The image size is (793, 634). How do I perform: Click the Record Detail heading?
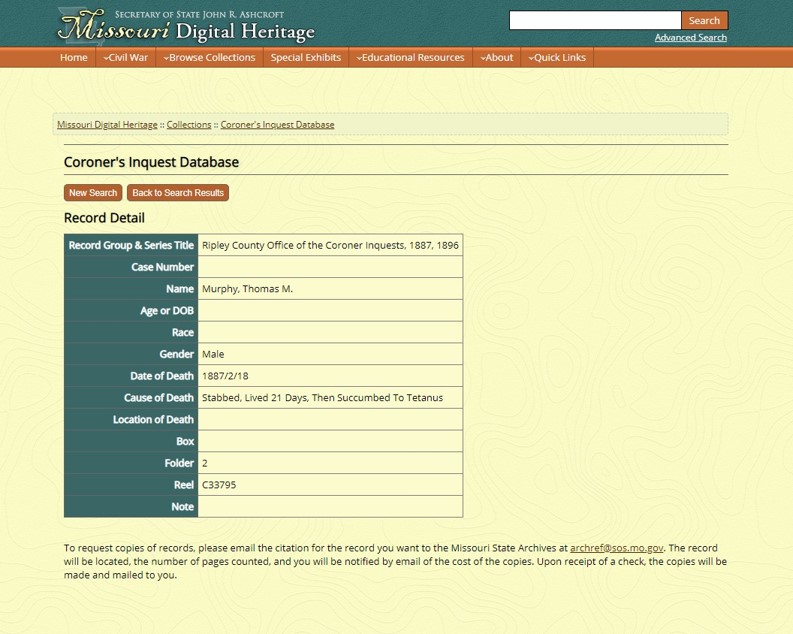[x=104, y=218]
